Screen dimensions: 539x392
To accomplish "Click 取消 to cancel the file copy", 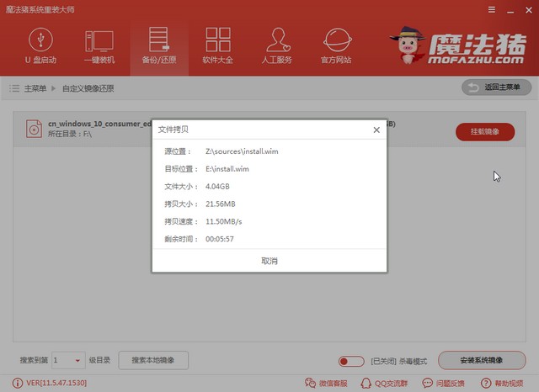I will [269, 261].
